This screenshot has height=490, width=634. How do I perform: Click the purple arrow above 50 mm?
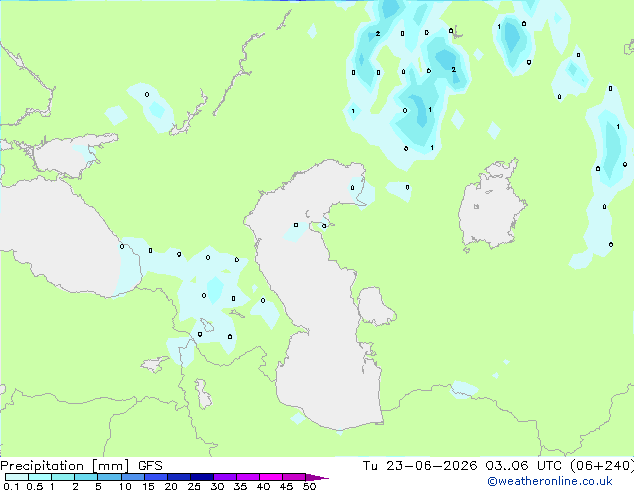(x=317, y=477)
